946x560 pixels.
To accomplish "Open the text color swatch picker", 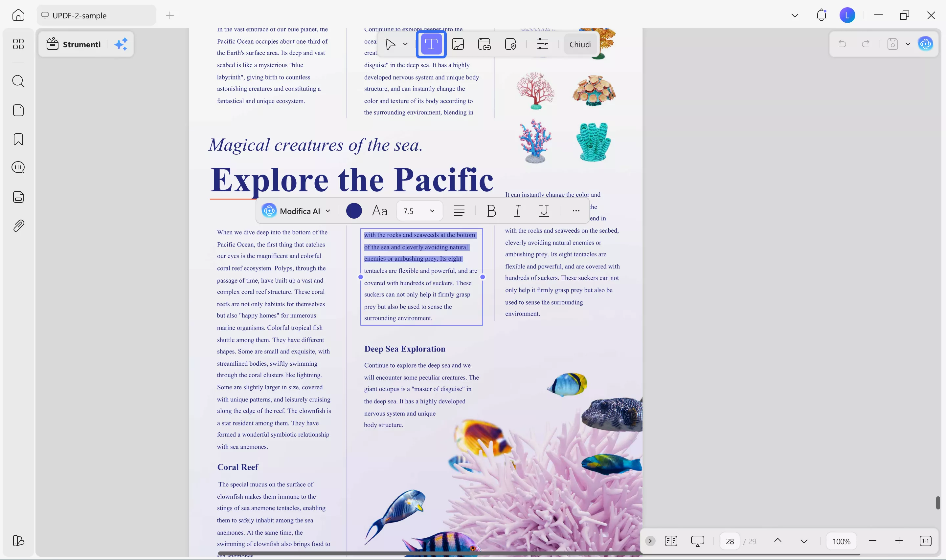I will tap(354, 210).
